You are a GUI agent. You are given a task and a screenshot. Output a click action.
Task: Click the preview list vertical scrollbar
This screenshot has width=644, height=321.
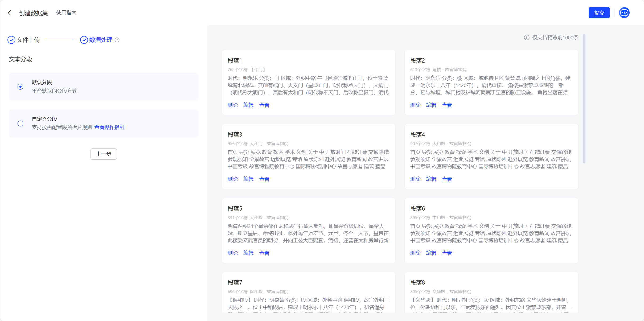tap(584, 98)
